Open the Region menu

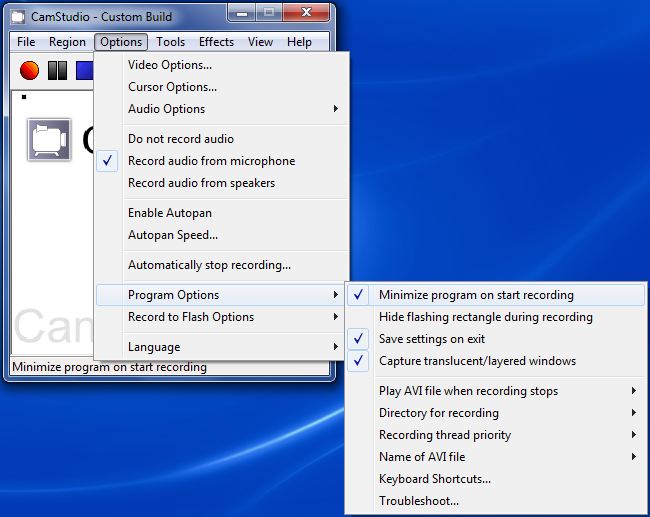pos(67,42)
